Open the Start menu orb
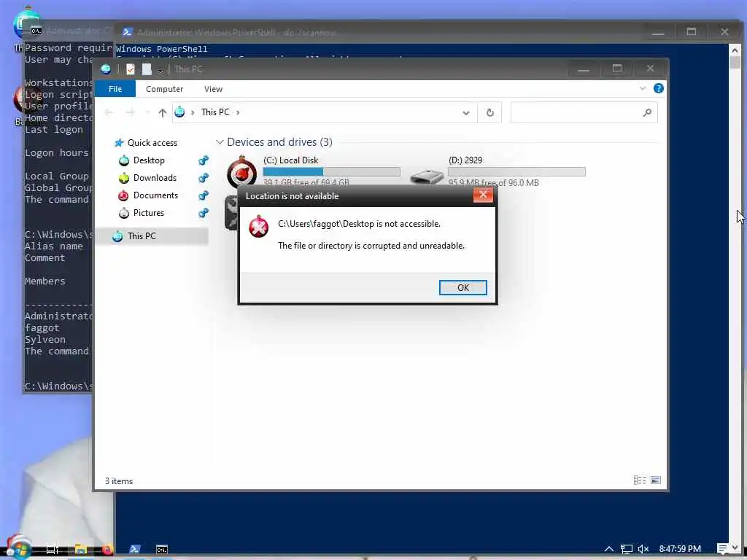 coord(19,547)
